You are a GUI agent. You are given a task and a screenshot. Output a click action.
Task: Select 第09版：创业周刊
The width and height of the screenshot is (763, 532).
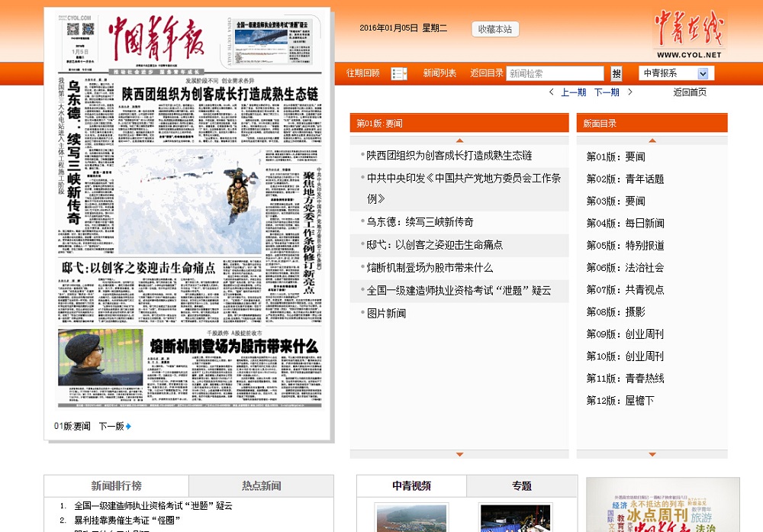coord(626,334)
